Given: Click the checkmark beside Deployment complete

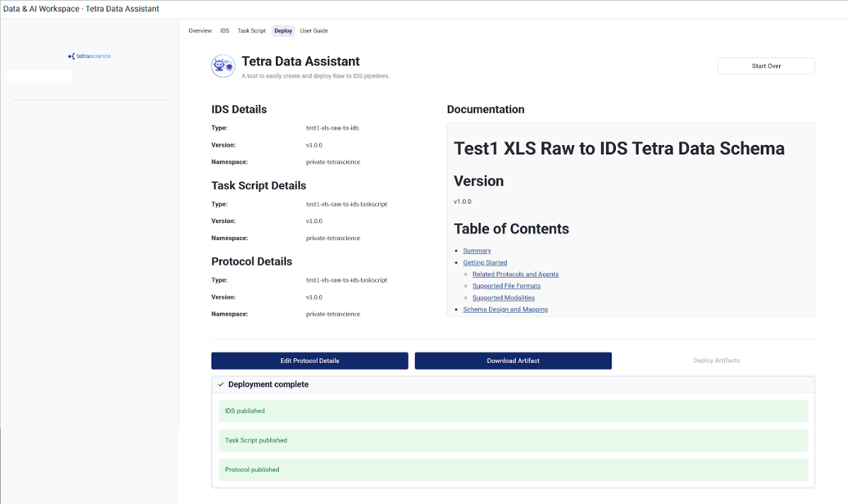Looking at the screenshot, I should click(222, 384).
